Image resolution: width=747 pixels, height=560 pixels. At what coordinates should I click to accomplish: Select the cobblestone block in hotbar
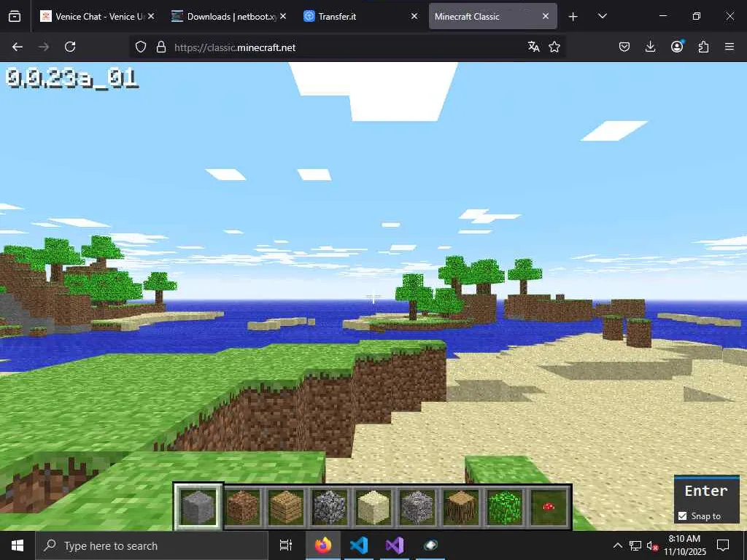point(330,507)
